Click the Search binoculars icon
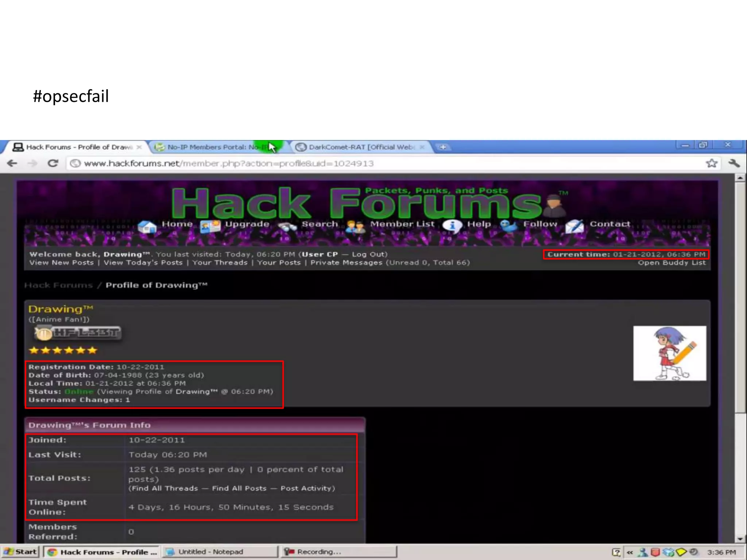The width and height of the screenshot is (747, 560). coord(287,227)
